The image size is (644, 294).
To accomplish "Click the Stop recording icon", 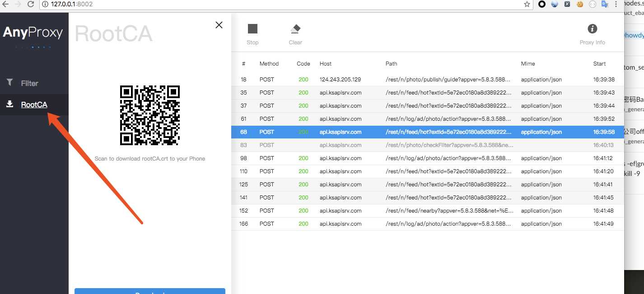I will tap(252, 29).
